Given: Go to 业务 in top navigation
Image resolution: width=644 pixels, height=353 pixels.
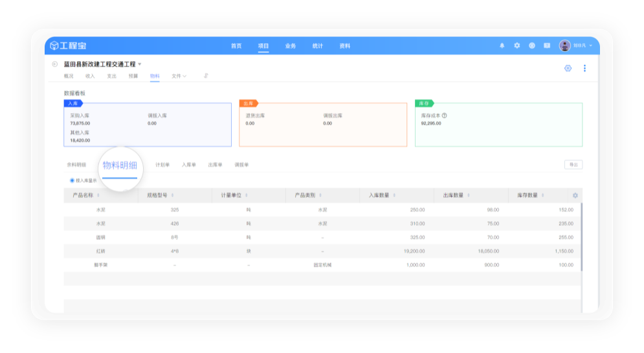Looking at the screenshot, I should (291, 46).
